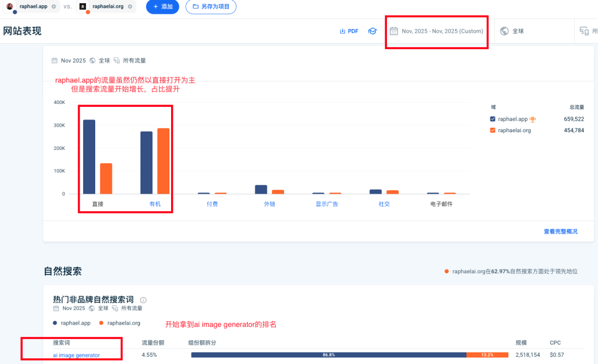598x364 pixels.
Task: Click the CPC column header
Action: pyautogui.click(x=555, y=342)
